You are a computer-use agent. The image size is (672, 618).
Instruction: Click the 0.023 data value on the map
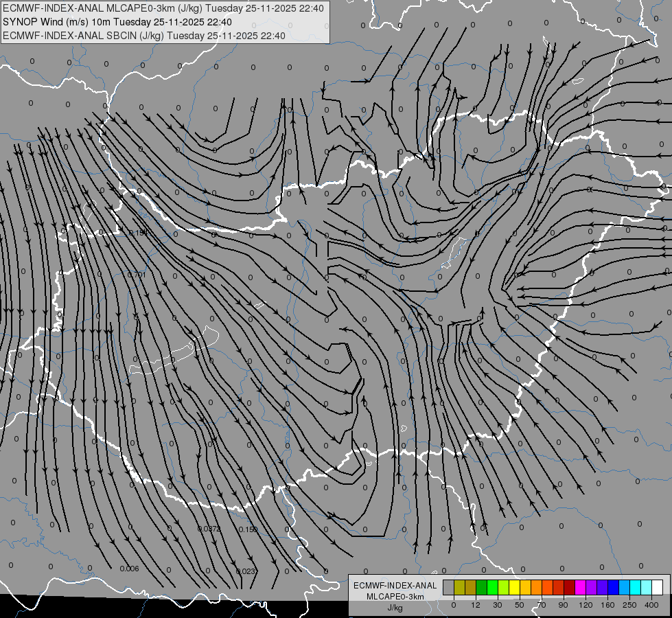tap(246, 571)
